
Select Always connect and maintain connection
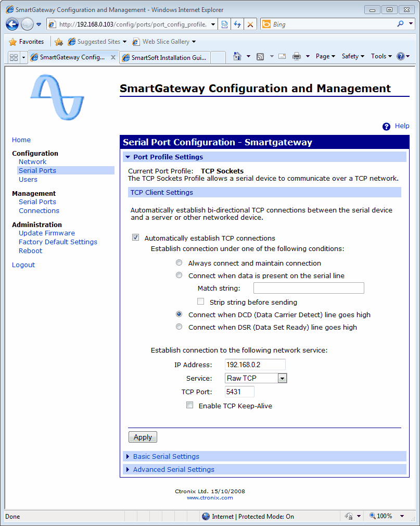[180, 262]
